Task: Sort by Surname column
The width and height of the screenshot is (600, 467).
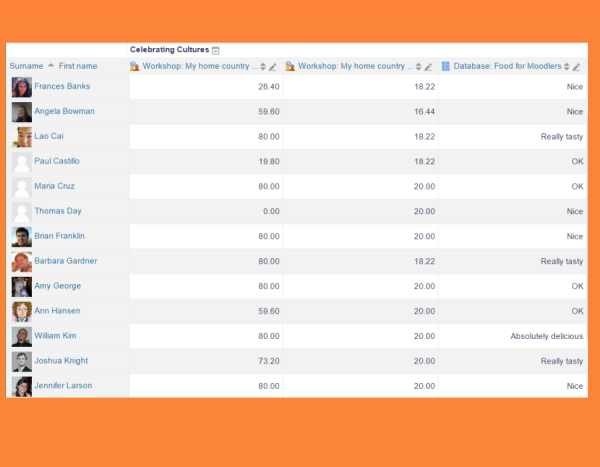Action: 26,66
